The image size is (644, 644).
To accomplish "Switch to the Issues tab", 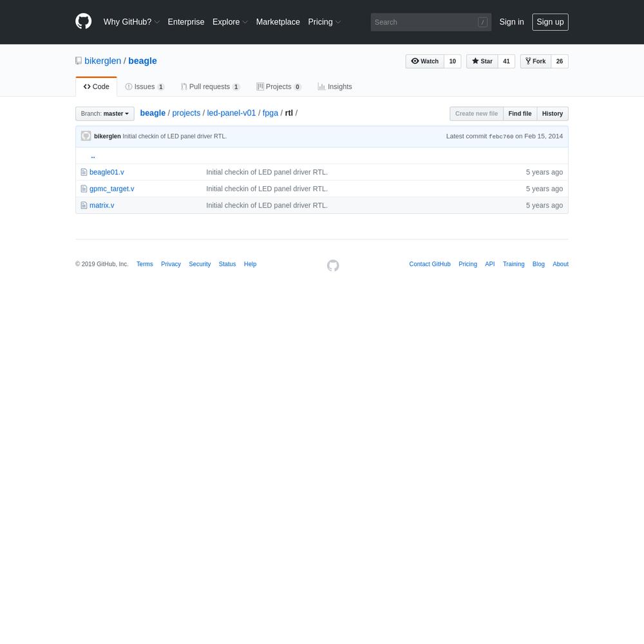I will pyautogui.click(x=144, y=87).
